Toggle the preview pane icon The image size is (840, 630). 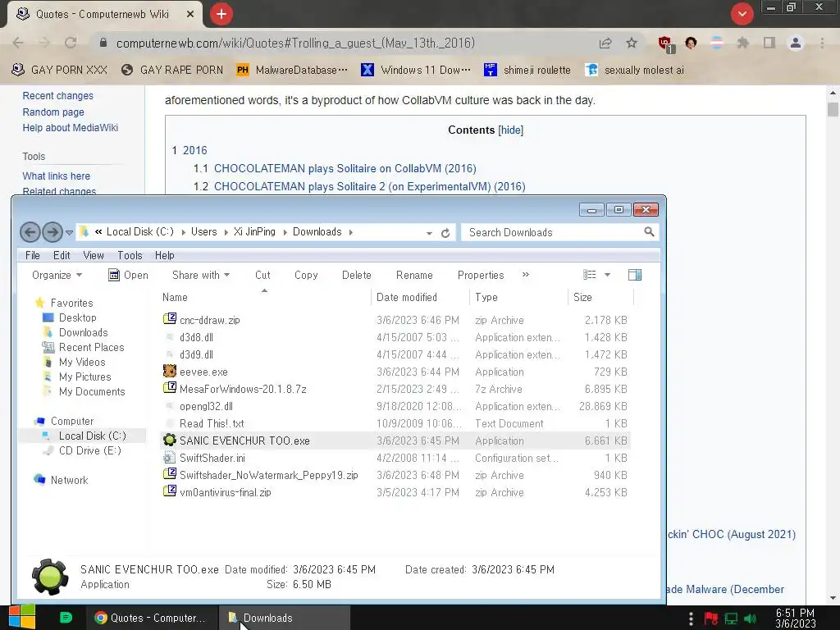(635, 275)
